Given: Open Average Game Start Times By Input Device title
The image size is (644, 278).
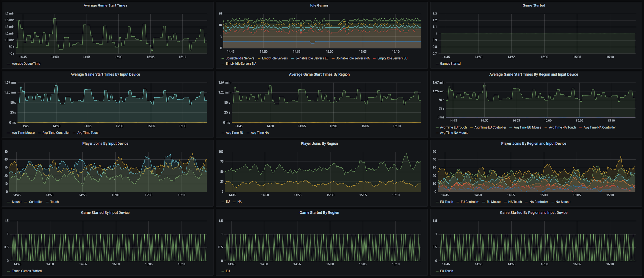Looking at the screenshot, I should pyautogui.click(x=105, y=74).
